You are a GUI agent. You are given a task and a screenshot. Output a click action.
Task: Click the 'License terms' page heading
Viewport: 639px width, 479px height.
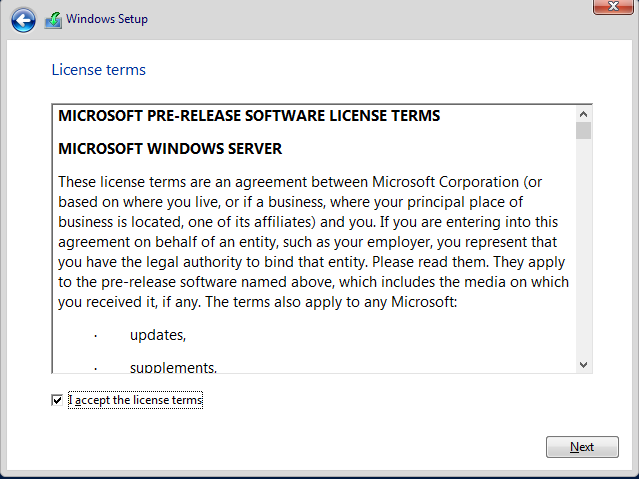point(99,70)
